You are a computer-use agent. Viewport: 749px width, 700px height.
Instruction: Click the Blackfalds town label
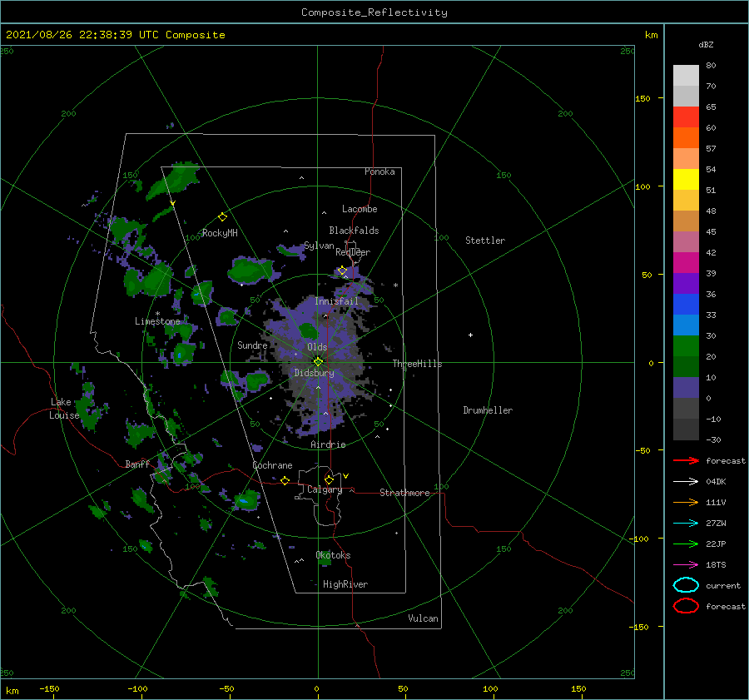click(354, 231)
